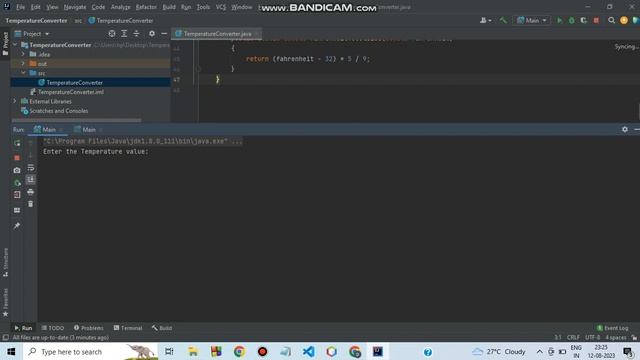The height and width of the screenshot is (360, 640).
Task: Open Google Chrome from the taskbar
Action: pyautogui.click(x=239, y=351)
